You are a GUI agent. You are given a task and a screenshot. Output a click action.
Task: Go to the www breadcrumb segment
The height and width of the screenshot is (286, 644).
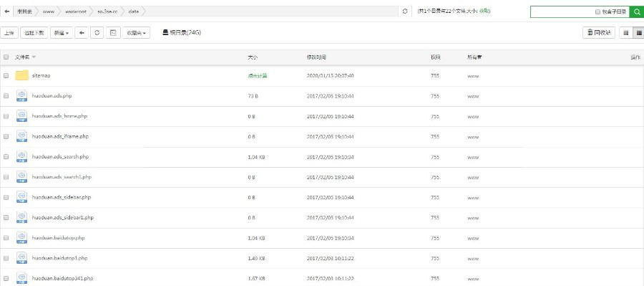click(x=49, y=11)
